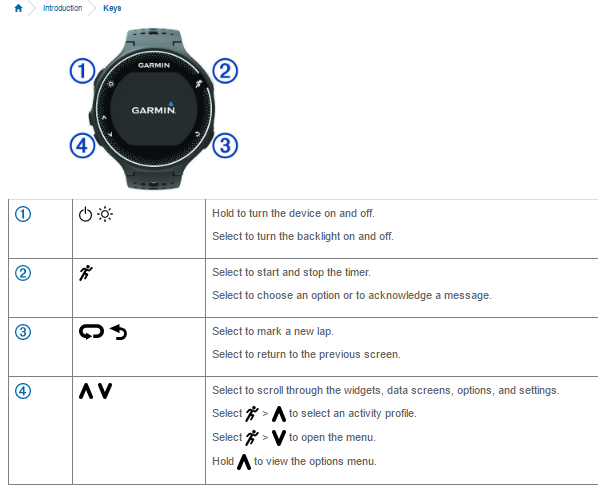Click callout number 2 beside the watch

pyautogui.click(x=225, y=71)
